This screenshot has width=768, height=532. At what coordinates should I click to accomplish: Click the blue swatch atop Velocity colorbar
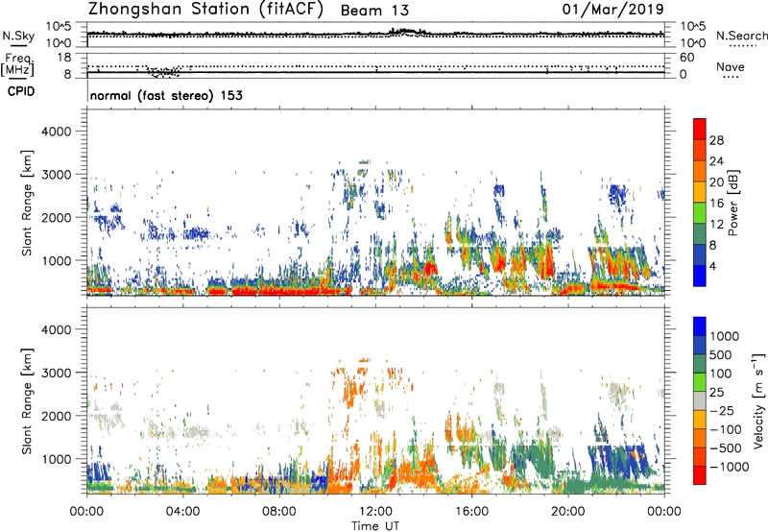tap(700, 326)
